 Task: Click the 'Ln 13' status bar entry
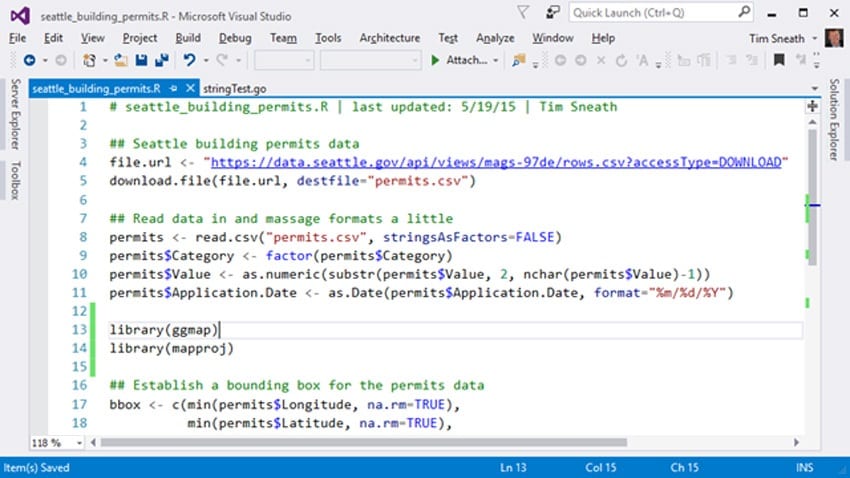coord(513,467)
